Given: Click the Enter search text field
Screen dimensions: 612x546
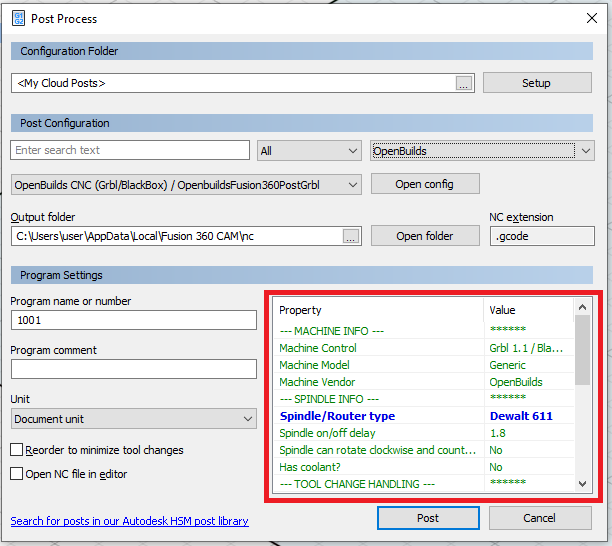Looking at the screenshot, I should (130, 150).
